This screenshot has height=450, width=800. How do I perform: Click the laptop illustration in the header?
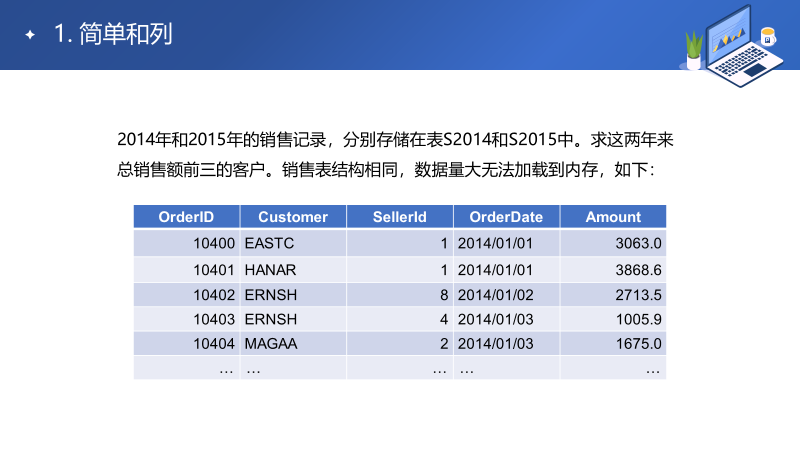click(x=737, y=40)
